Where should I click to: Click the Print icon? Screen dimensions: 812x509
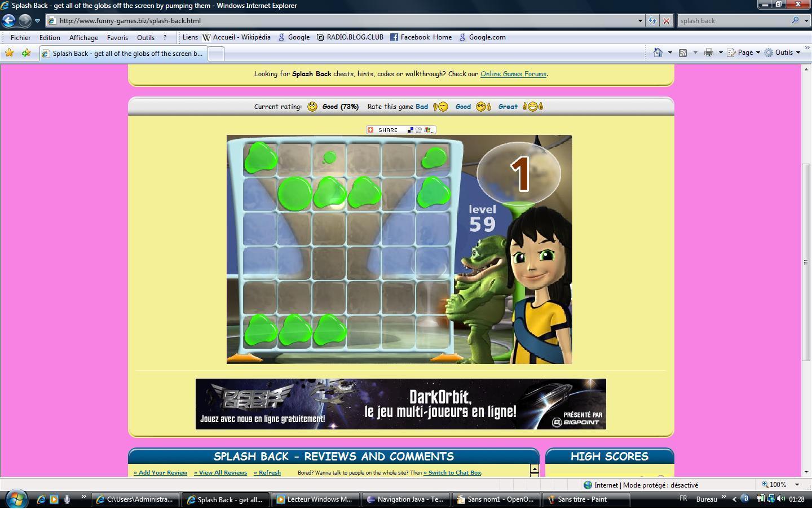(x=709, y=52)
